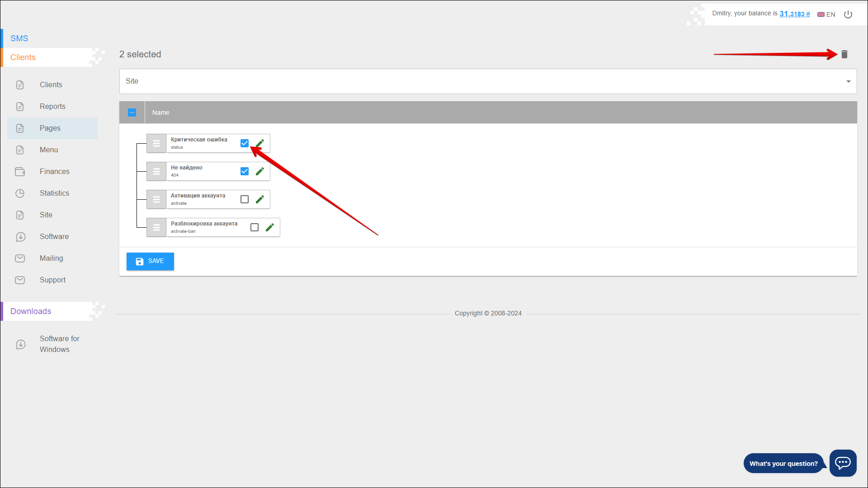The width and height of the screenshot is (868, 488).
Task: Go to Finances in sidebar
Action: pos(54,172)
